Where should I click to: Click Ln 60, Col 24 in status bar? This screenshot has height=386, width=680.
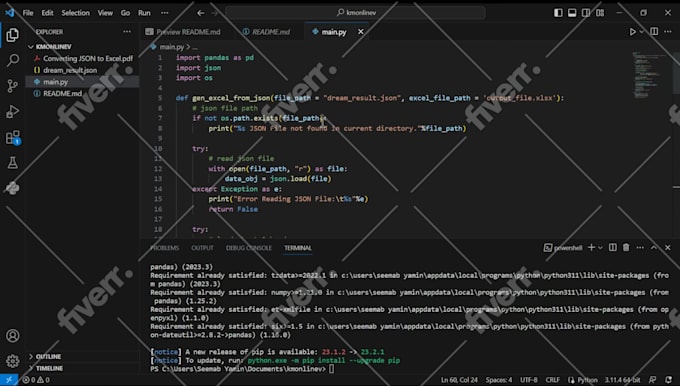(x=459, y=380)
